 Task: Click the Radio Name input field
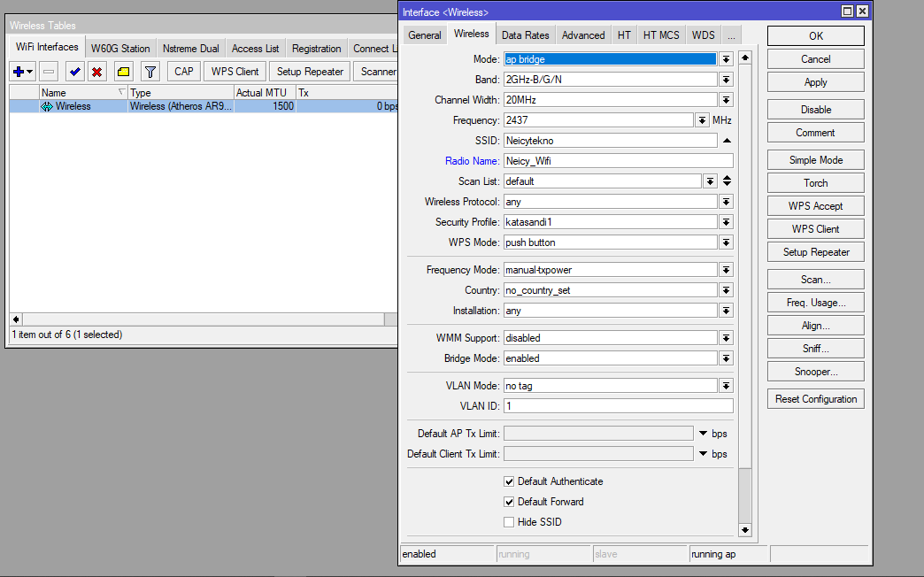[x=618, y=161]
